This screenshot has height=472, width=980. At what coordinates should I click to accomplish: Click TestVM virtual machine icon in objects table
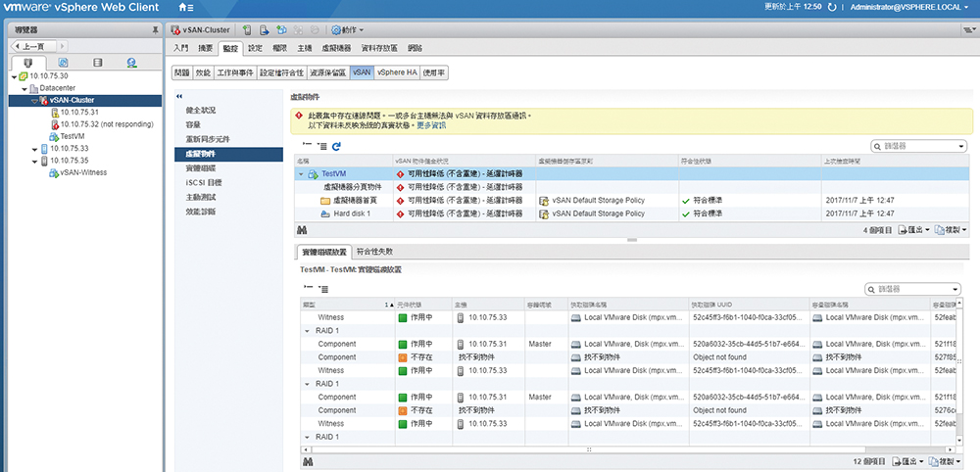click(x=314, y=173)
